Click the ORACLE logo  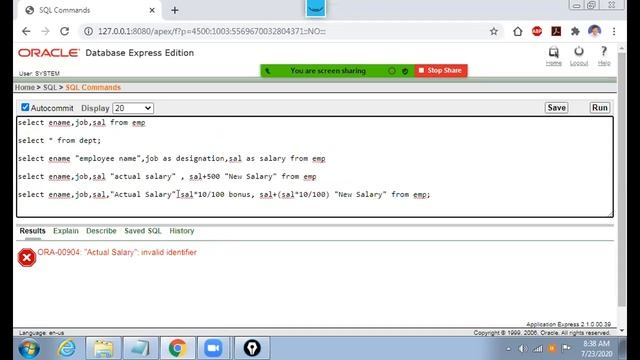tap(49, 53)
